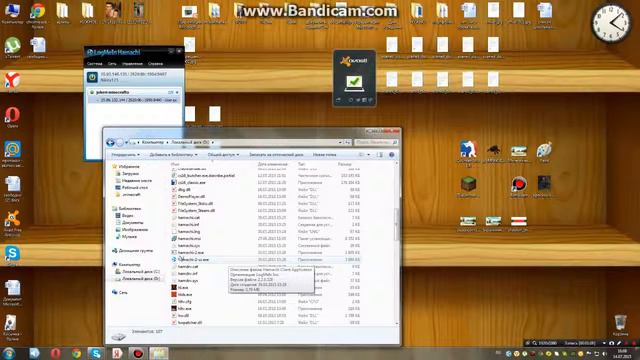Open Bandicam from the taskbar
The image size is (640, 360).
coord(138,353)
